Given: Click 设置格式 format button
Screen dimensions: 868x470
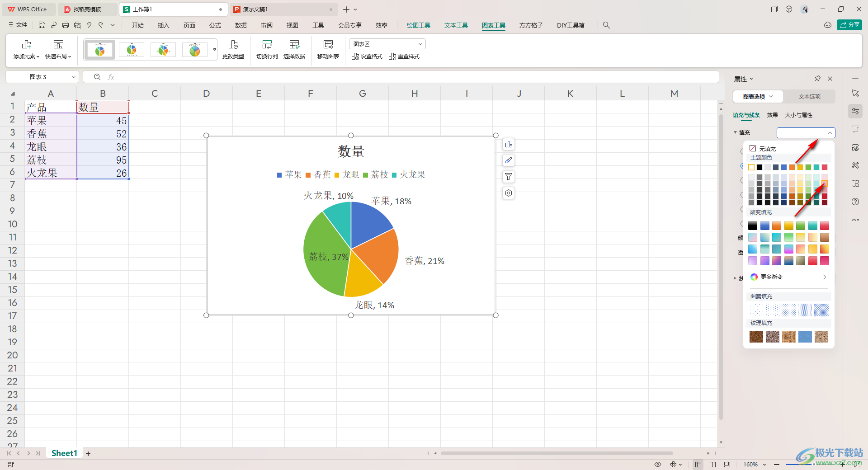Looking at the screenshot, I should click(x=367, y=56).
